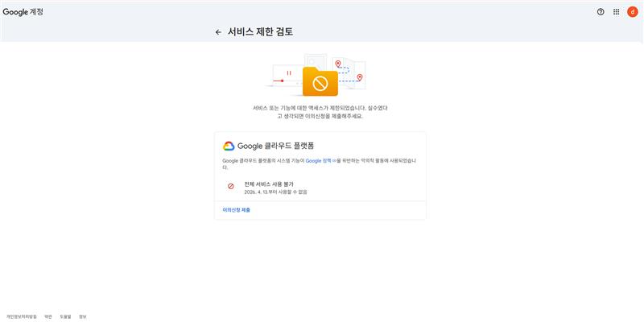Open the help question-mark icon
The width and height of the screenshot is (644, 322).
coord(601,12)
